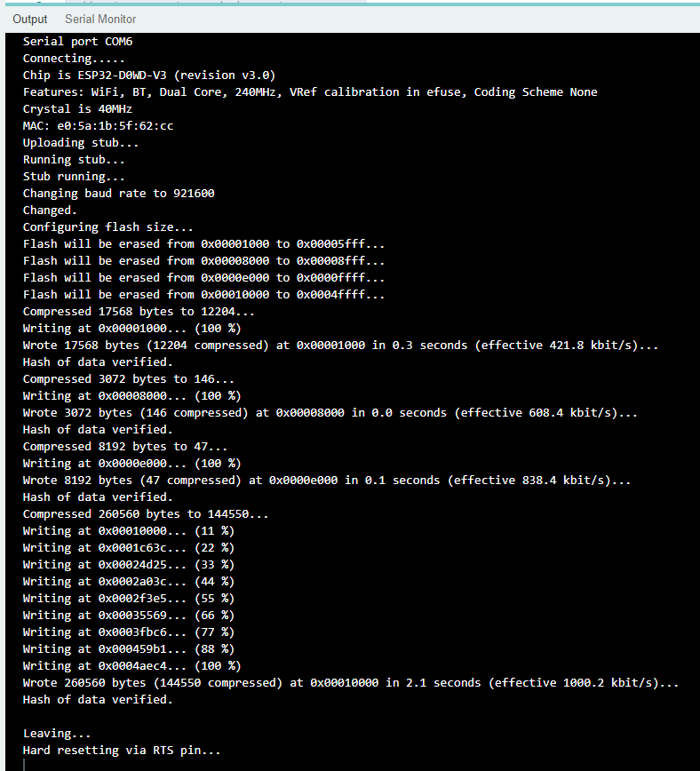Click the 'Configuring flash size...' line
Image resolution: width=700 pixels, height=771 pixels.
pyautogui.click(x=108, y=227)
